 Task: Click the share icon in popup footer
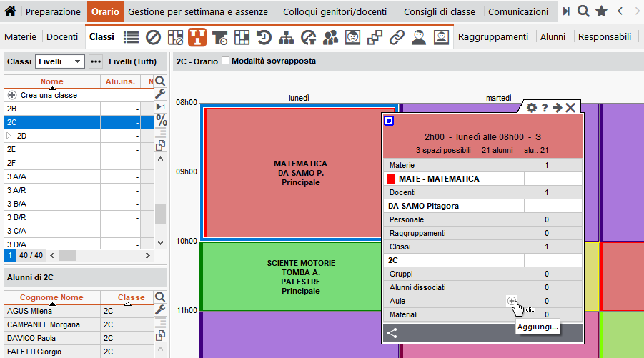(392, 333)
